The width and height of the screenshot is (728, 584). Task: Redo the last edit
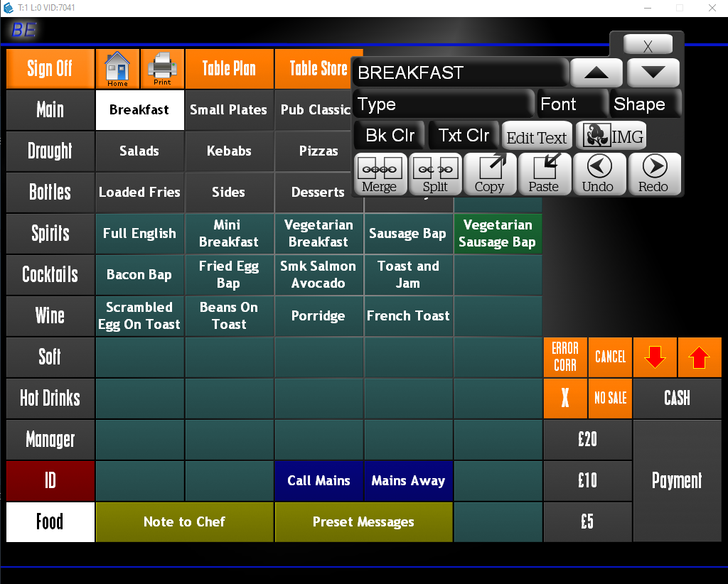click(654, 174)
